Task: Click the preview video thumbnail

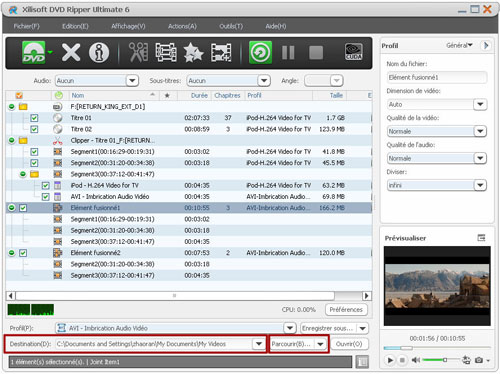Action: 437,286
